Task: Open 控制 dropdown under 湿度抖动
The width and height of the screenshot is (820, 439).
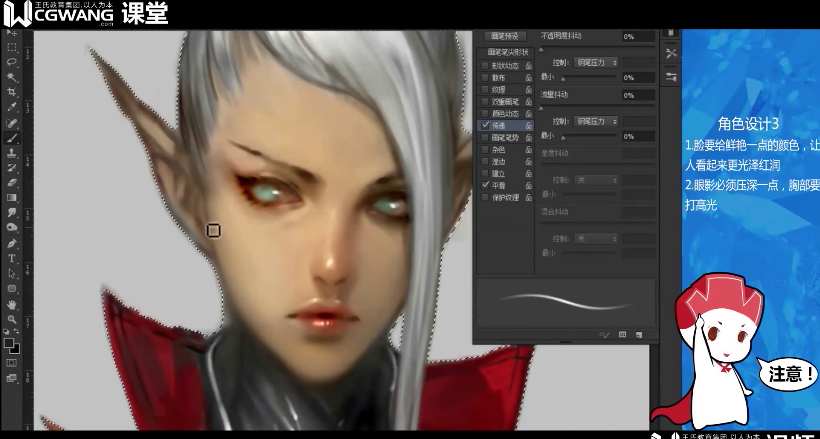Action: click(596, 180)
